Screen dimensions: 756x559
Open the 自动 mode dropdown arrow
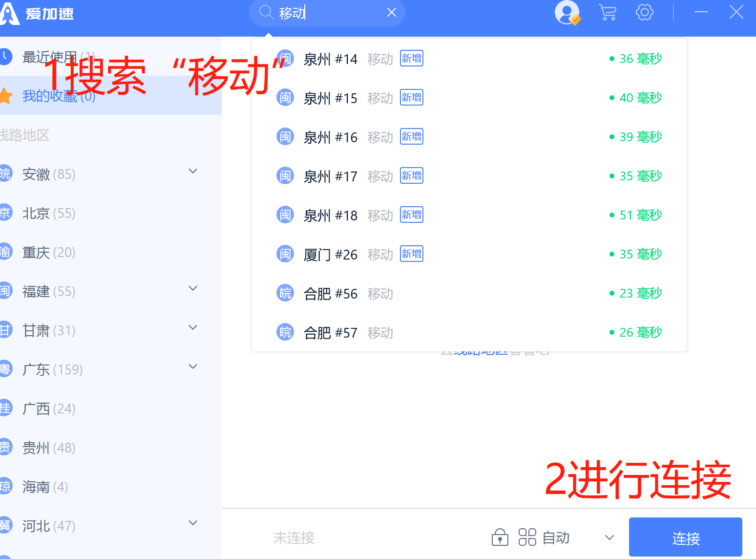pyautogui.click(x=609, y=537)
